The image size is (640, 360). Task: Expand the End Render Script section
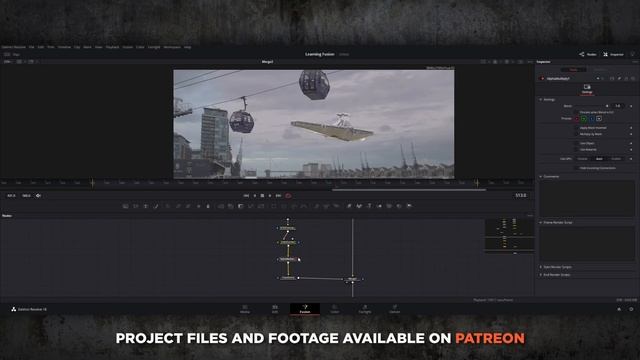[x=540, y=275]
